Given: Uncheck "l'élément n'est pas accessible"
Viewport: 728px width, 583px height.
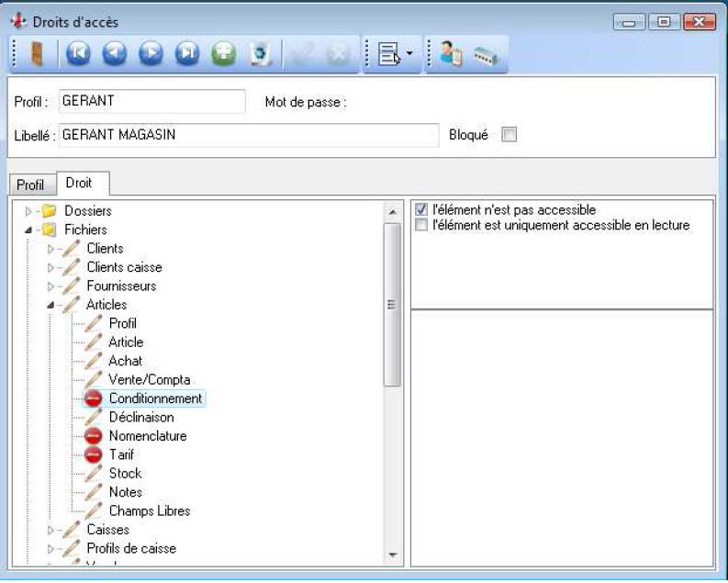Looking at the screenshot, I should pyautogui.click(x=421, y=210).
